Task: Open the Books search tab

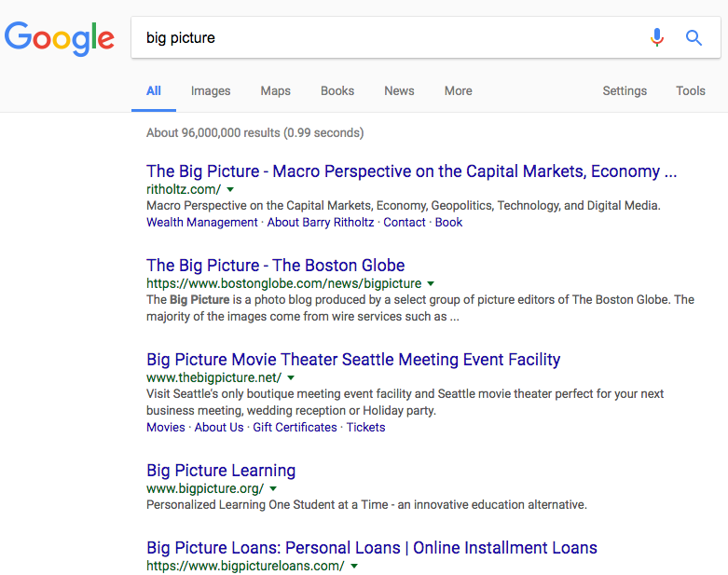Action: pyautogui.click(x=337, y=91)
